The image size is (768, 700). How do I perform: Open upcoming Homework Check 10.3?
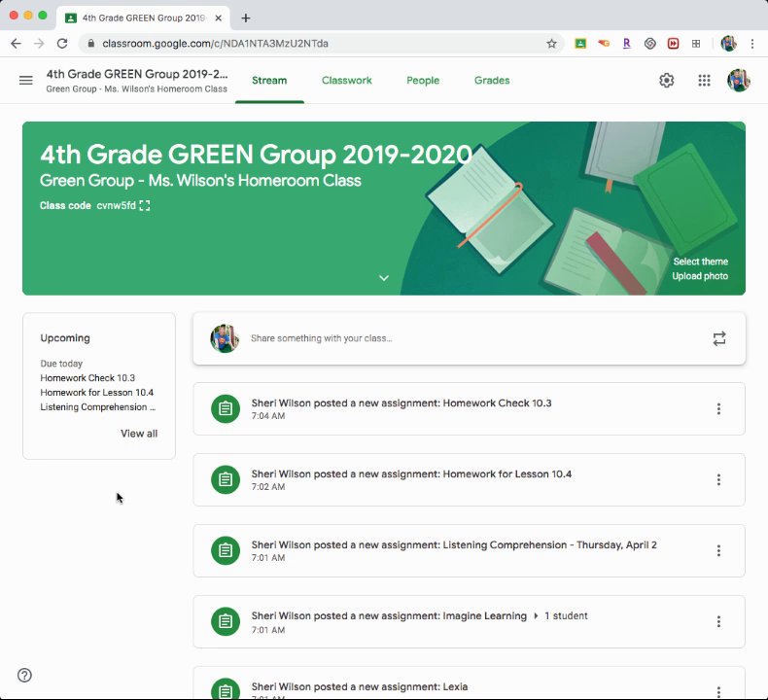click(x=87, y=377)
